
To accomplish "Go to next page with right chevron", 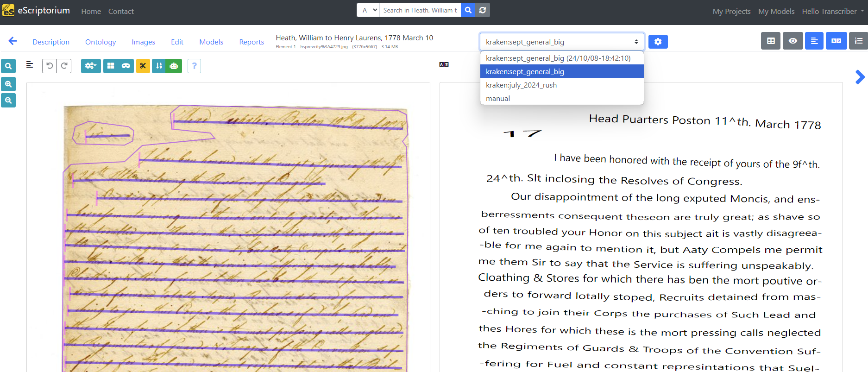I will point(860,77).
